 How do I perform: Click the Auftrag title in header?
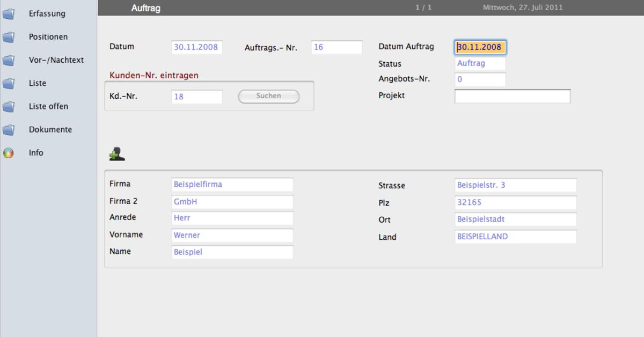pos(145,8)
